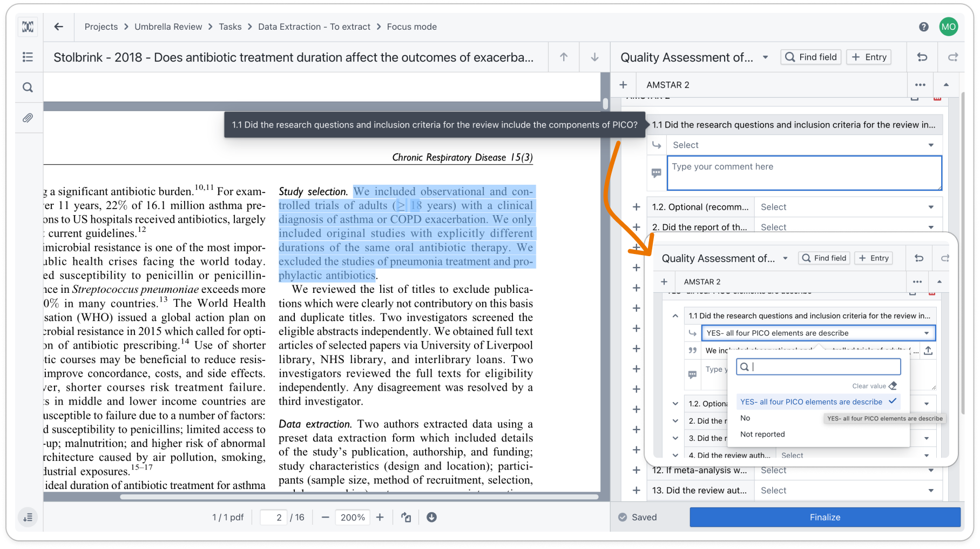Click the Entry button in main panel
The width and height of the screenshot is (980, 549).
coord(869,57)
